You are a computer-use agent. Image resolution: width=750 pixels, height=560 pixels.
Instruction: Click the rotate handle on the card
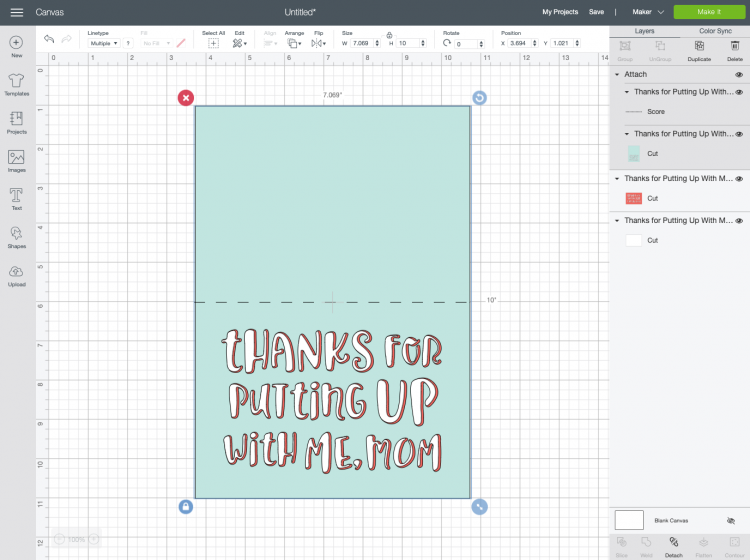479,98
